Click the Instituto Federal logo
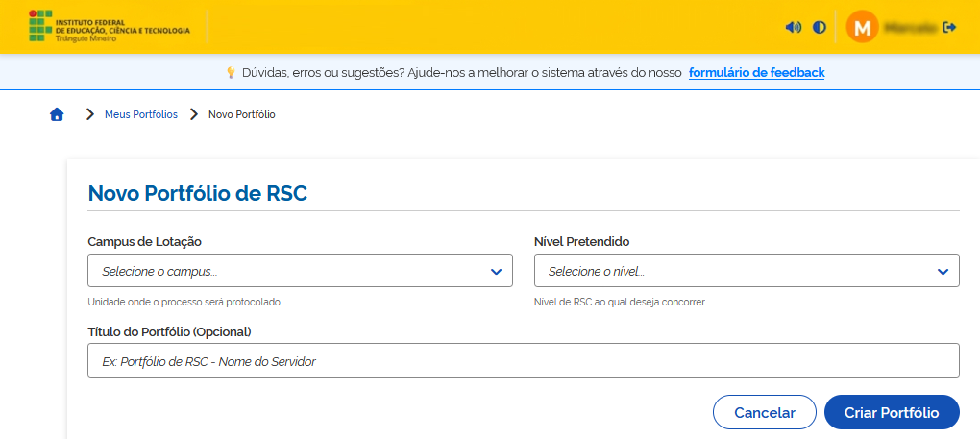This screenshot has width=980, height=439. [109, 27]
